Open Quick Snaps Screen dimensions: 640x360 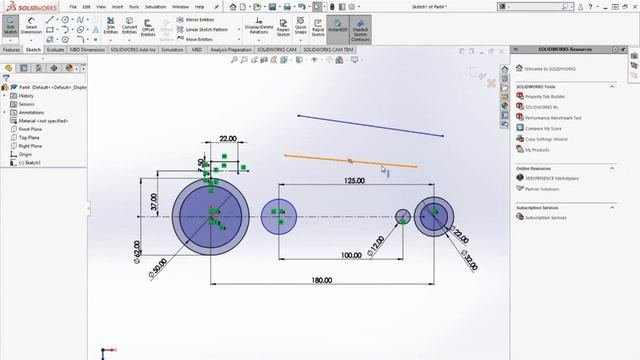point(300,26)
